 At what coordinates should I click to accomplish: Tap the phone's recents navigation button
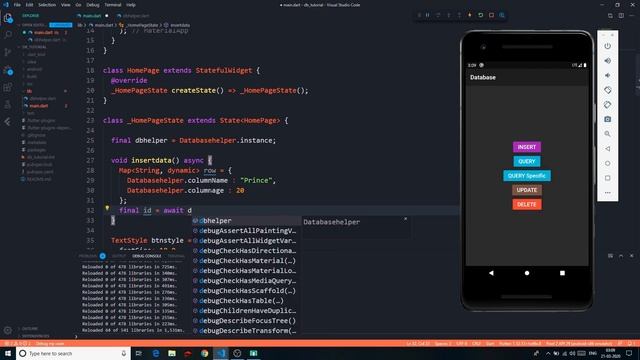click(562, 273)
